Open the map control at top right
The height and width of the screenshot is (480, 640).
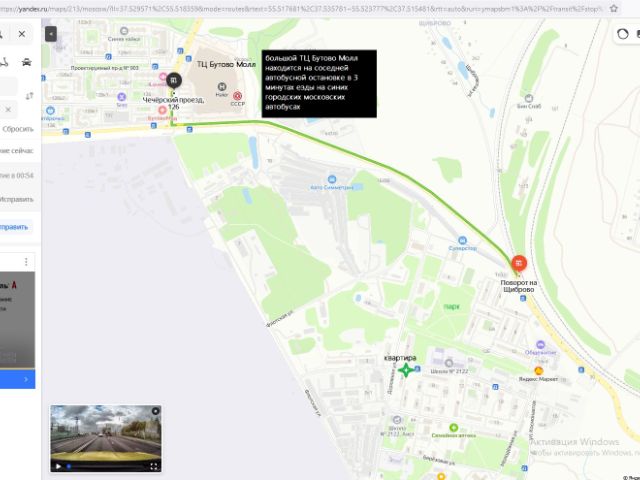[622, 34]
